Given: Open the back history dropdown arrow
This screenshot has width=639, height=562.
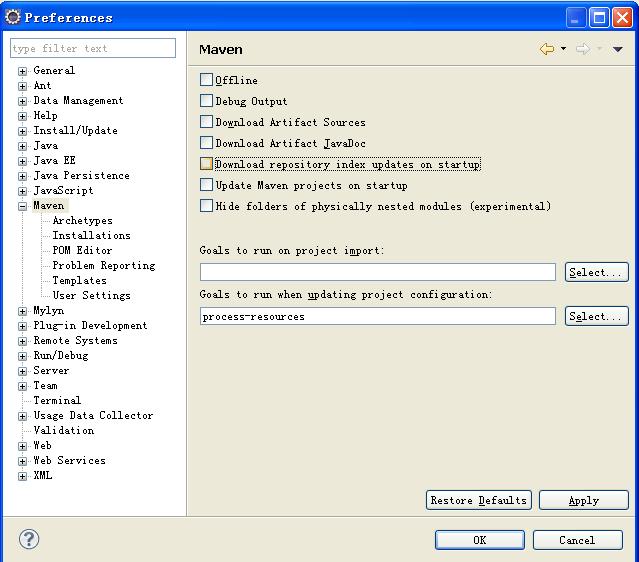Looking at the screenshot, I should [x=563, y=48].
